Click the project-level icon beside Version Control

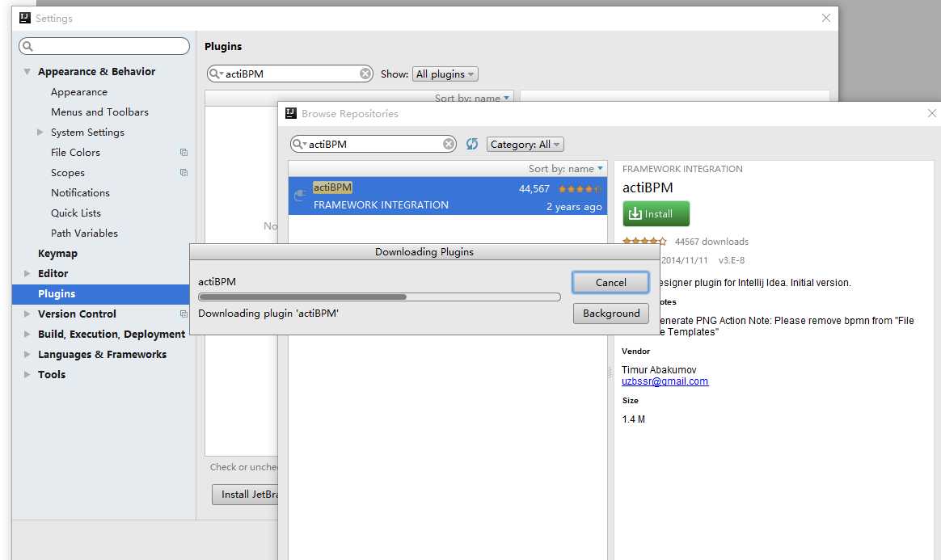click(184, 314)
